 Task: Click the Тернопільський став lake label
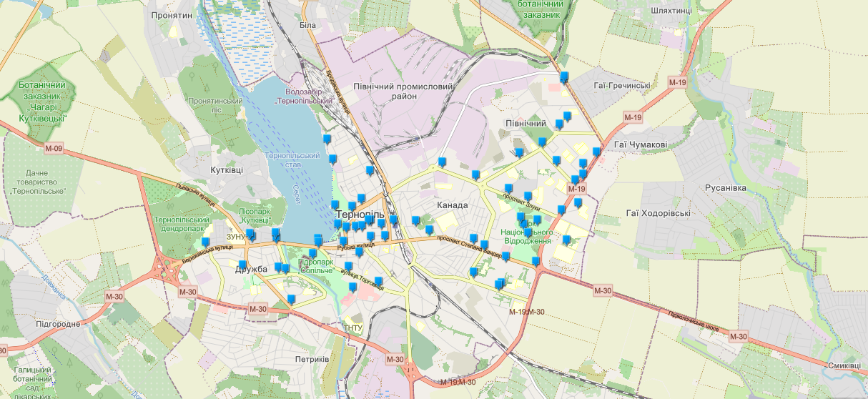[292, 159]
